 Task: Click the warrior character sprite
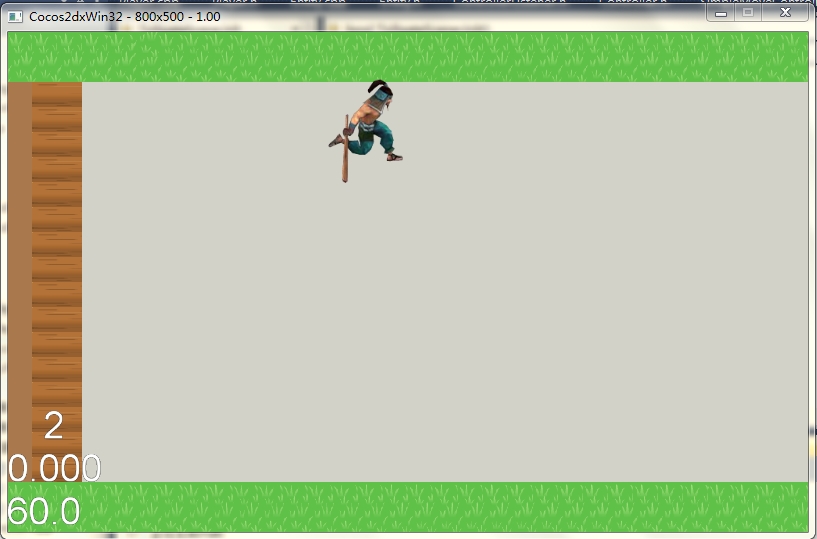point(365,131)
